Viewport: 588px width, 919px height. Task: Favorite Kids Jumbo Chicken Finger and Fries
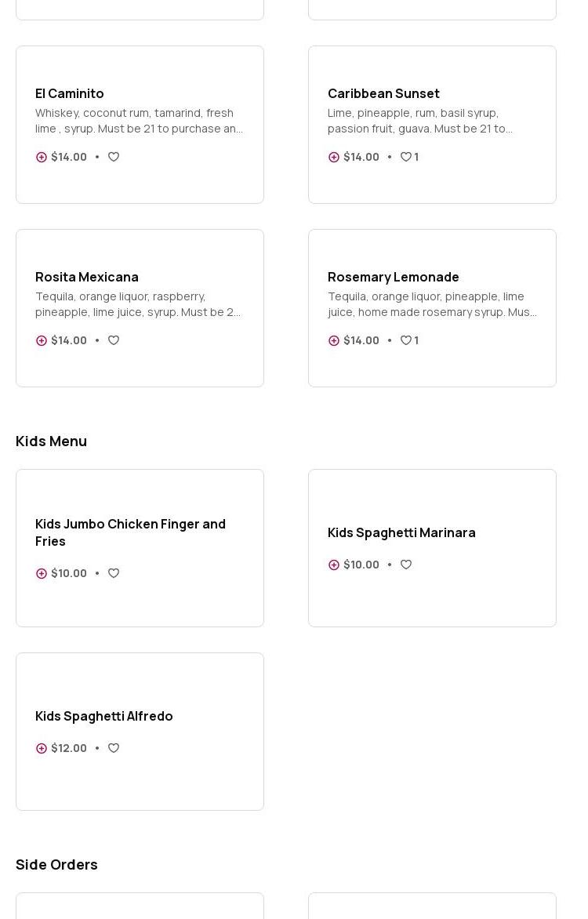coord(114,573)
